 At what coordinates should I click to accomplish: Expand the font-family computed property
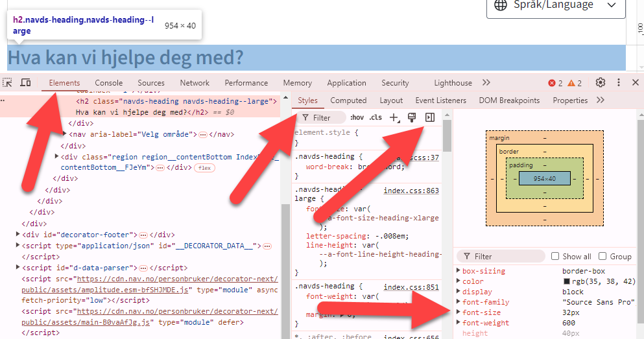[x=459, y=301]
